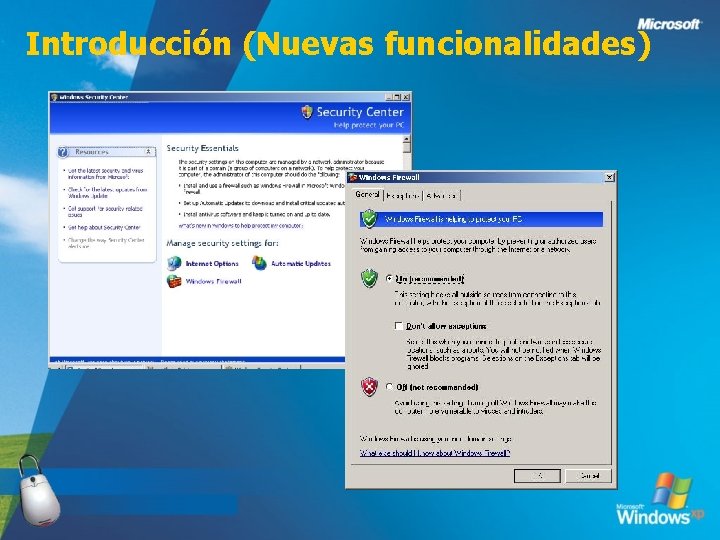Image resolution: width=720 pixels, height=540 pixels.
Task: Click the red shield icon beside Off option
Action: click(x=369, y=387)
